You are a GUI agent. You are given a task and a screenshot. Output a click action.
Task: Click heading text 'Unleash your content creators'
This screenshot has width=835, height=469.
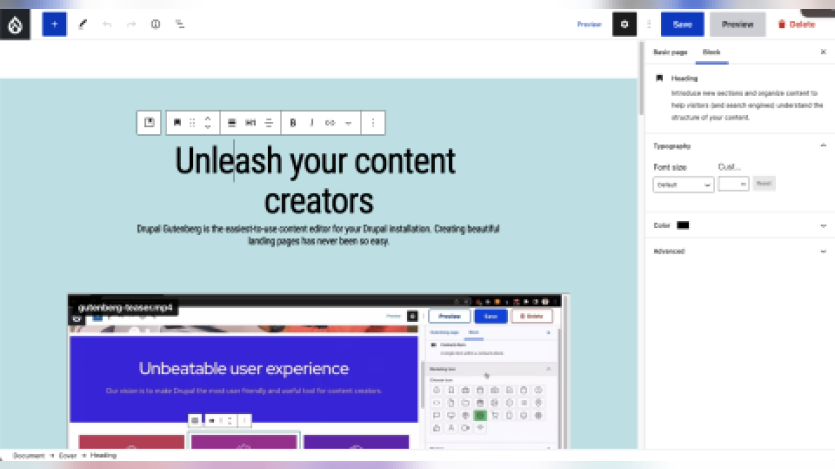point(316,180)
